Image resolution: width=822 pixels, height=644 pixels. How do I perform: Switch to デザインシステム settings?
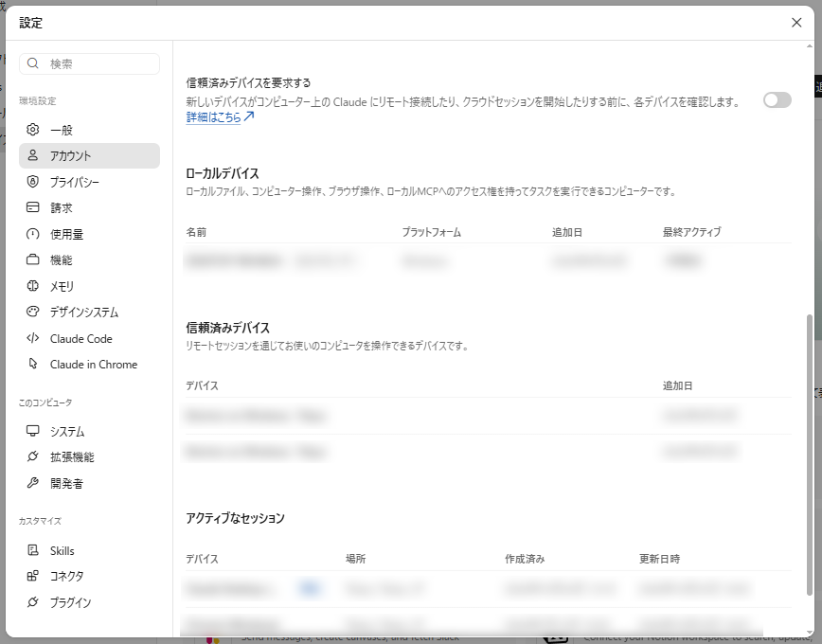pos(89,312)
